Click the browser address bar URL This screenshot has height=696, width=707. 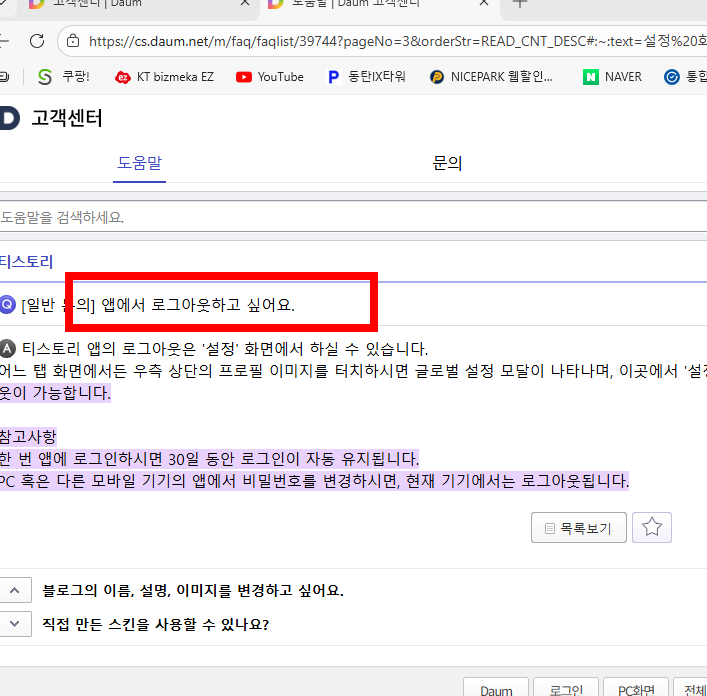(x=397, y=41)
